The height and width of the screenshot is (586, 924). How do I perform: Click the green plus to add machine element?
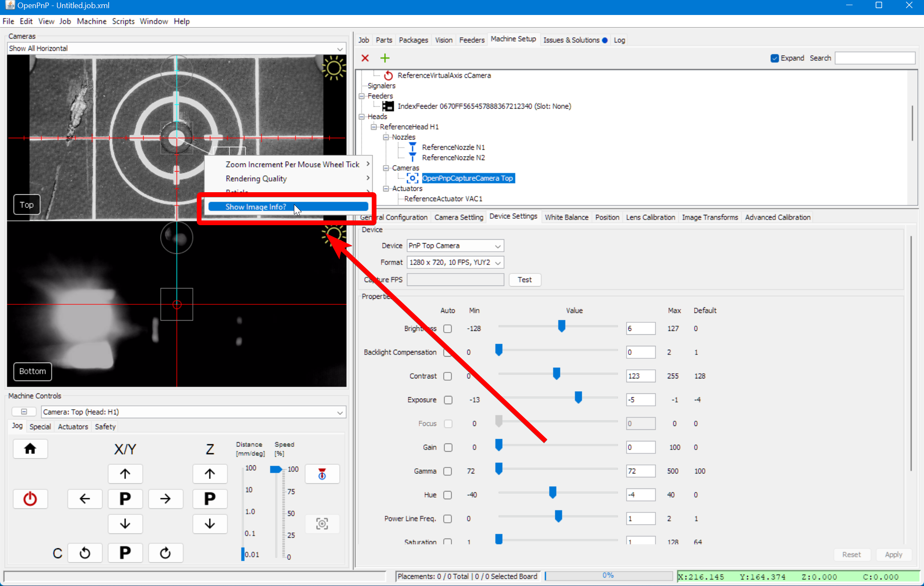tap(384, 58)
